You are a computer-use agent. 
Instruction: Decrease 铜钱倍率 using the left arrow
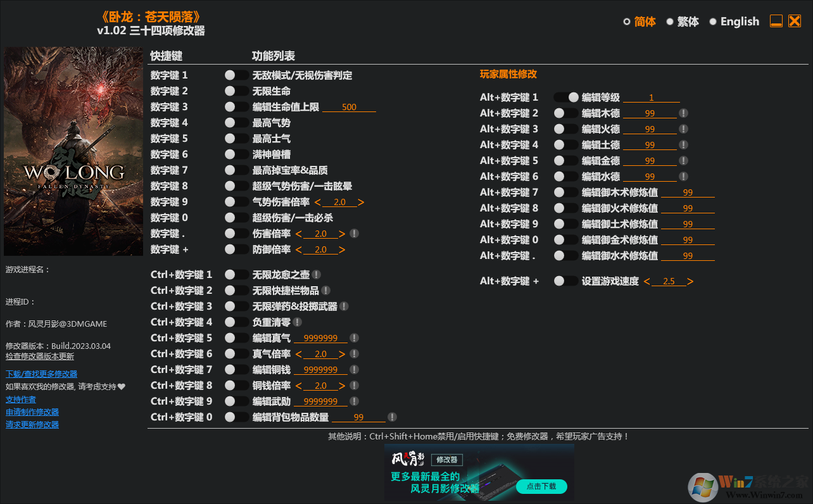(x=298, y=385)
